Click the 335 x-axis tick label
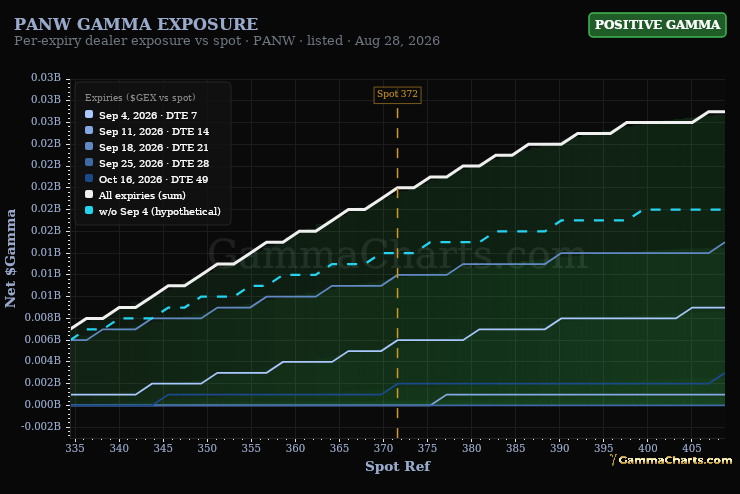This screenshot has height=494, width=740. point(75,448)
